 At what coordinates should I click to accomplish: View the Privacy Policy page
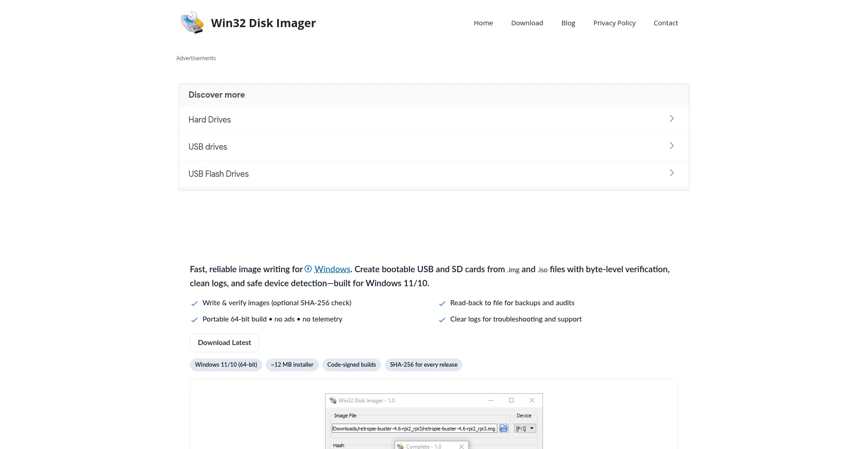pos(614,23)
